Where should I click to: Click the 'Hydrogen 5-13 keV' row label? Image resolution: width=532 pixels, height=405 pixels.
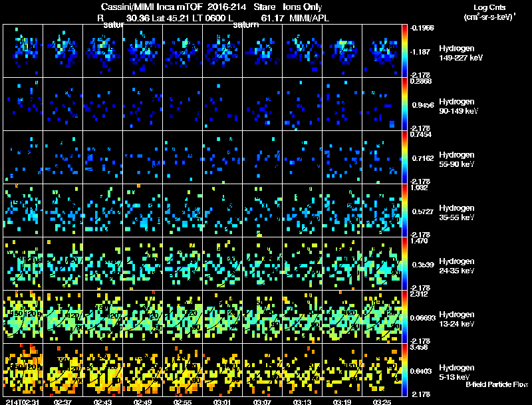[x=457, y=372]
